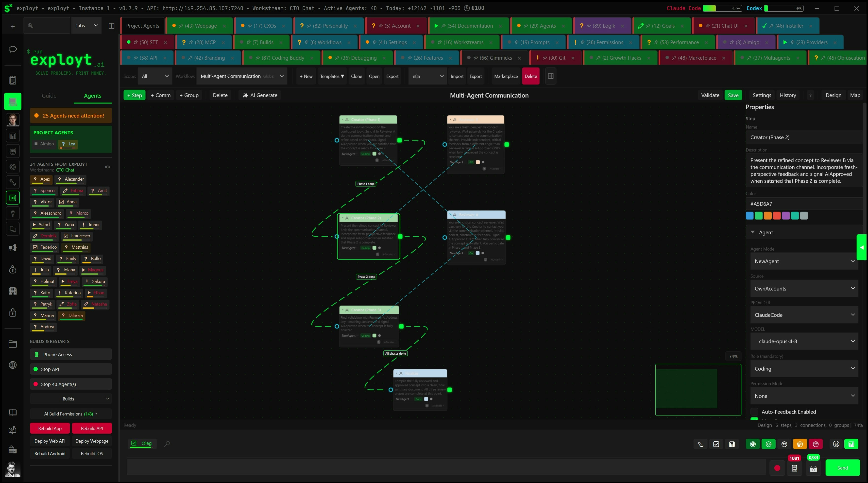
Task: Click the red record button
Action: click(777, 468)
